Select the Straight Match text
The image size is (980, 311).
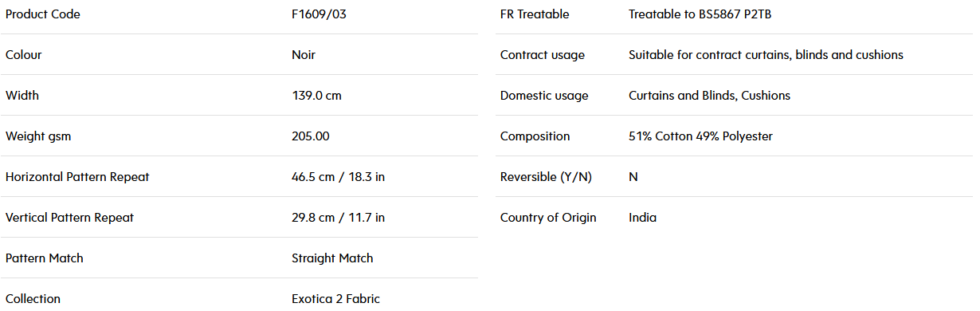coord(332,258)
